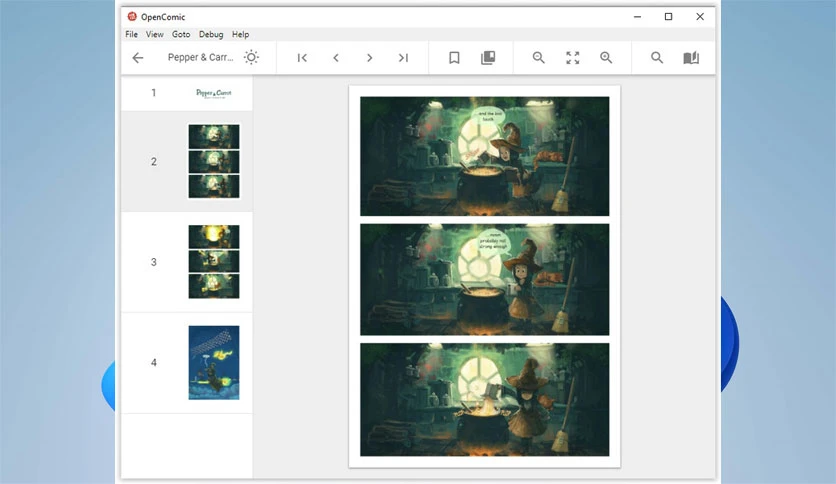The height and width of the screenshot is (484, 836).
Task: Open the Debug menu
Action: 211,34
